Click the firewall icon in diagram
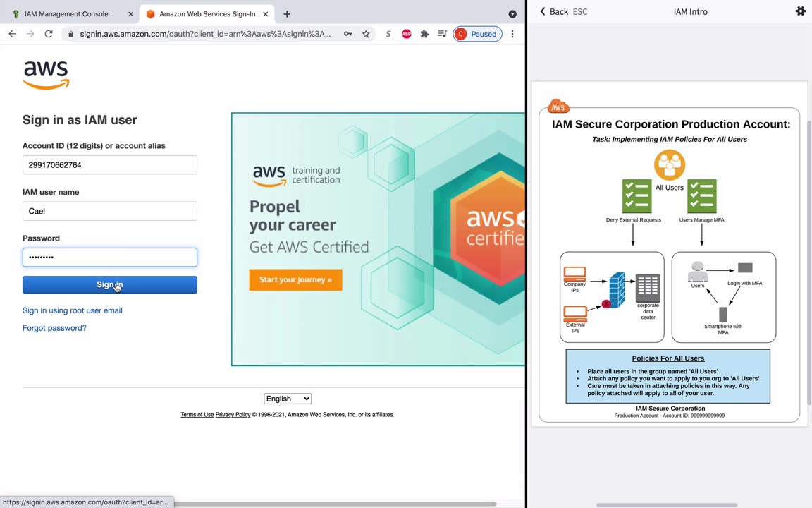The width and height of the screenshot is (812, 508). point(617,290)
